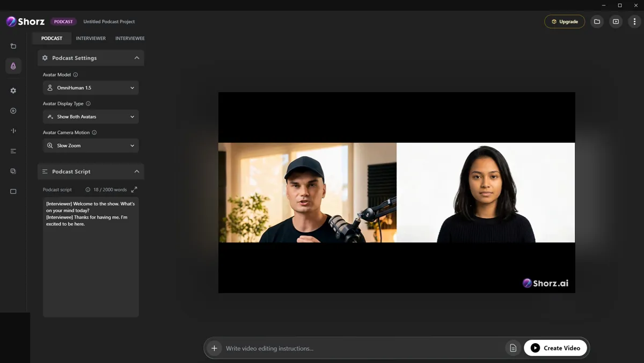Click the interviewer avatar in preview
This screenshot has width=644, height=363.
308,192
